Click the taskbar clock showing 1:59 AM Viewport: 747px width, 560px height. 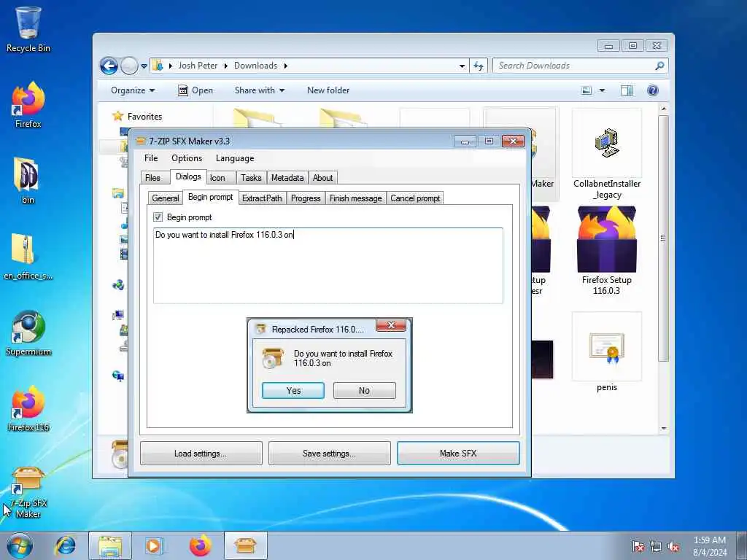pyautogui.click(x=709, y=545)
